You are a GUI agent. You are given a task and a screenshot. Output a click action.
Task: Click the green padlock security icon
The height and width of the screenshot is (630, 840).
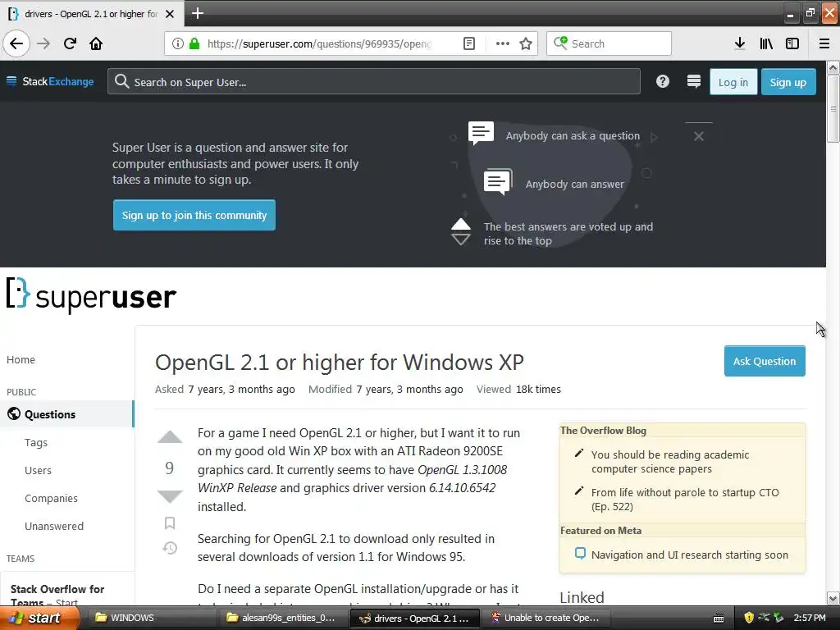click(194, 43)
